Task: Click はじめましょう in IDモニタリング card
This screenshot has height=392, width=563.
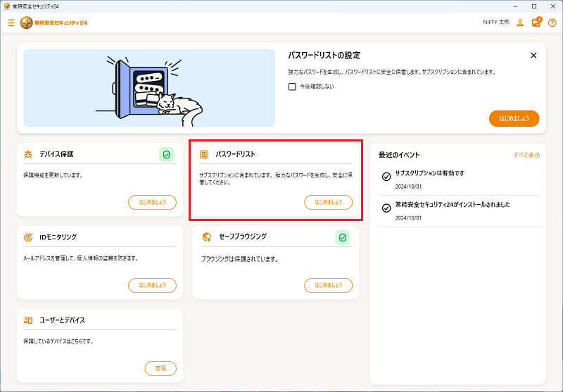Action: pyautogui.click(x=152, y=286)
